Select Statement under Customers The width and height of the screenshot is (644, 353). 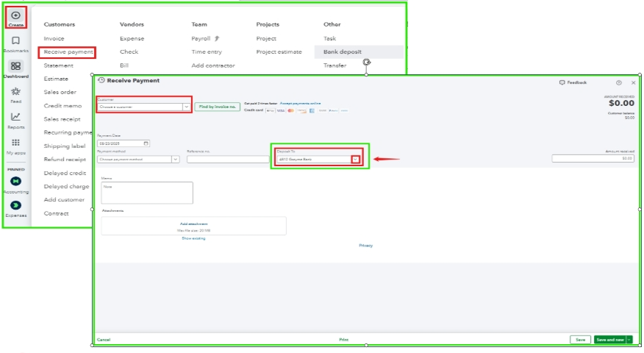[x=58, y=65]
